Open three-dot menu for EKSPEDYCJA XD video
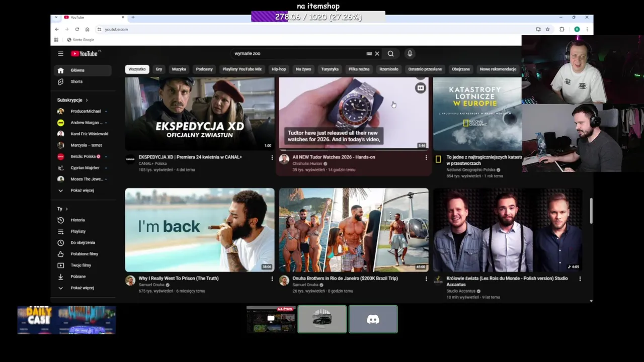This screenshot has width=644, height=362. pyautogui.click(x=272, y=157)
